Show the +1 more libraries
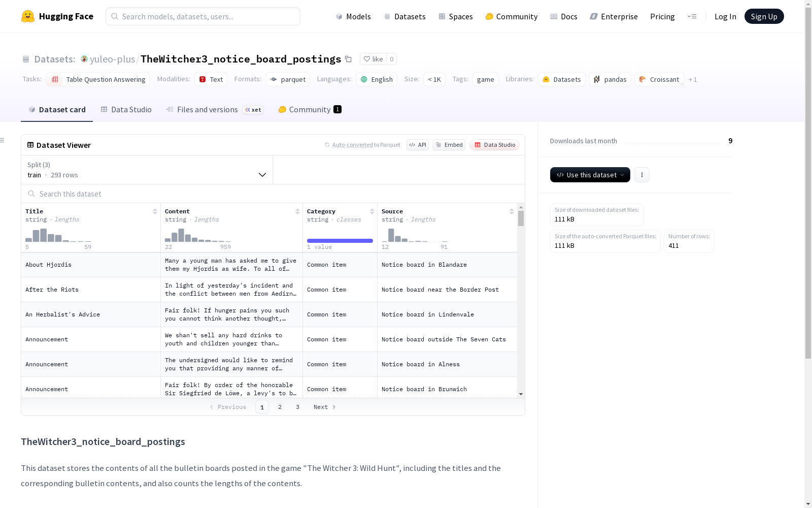 tap(693, 79)
